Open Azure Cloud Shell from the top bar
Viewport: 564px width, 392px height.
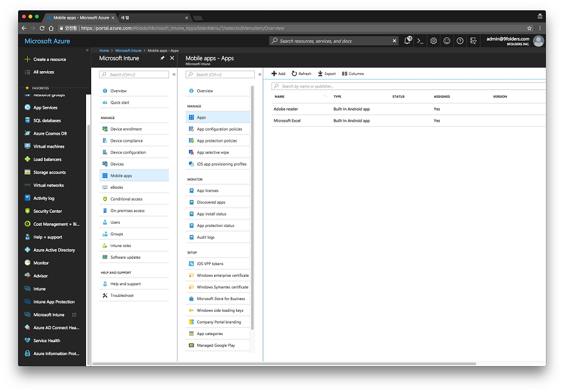click(x=421, y=40)
